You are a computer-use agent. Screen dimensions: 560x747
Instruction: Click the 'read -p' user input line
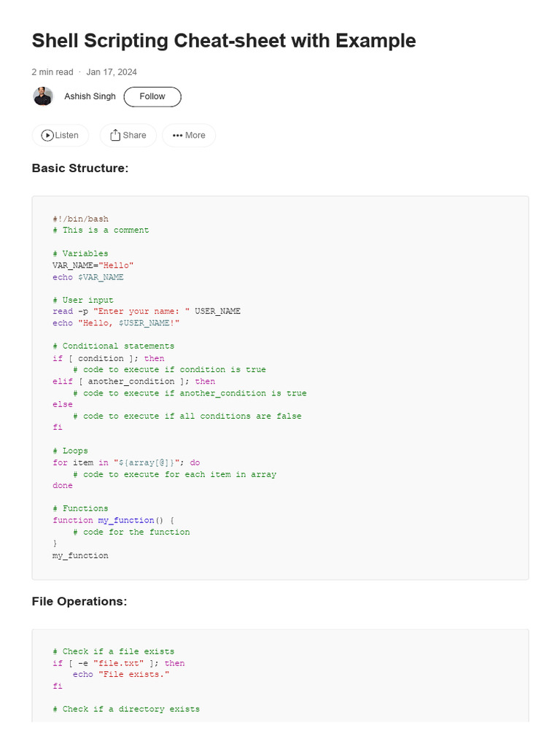pos(146,311)
